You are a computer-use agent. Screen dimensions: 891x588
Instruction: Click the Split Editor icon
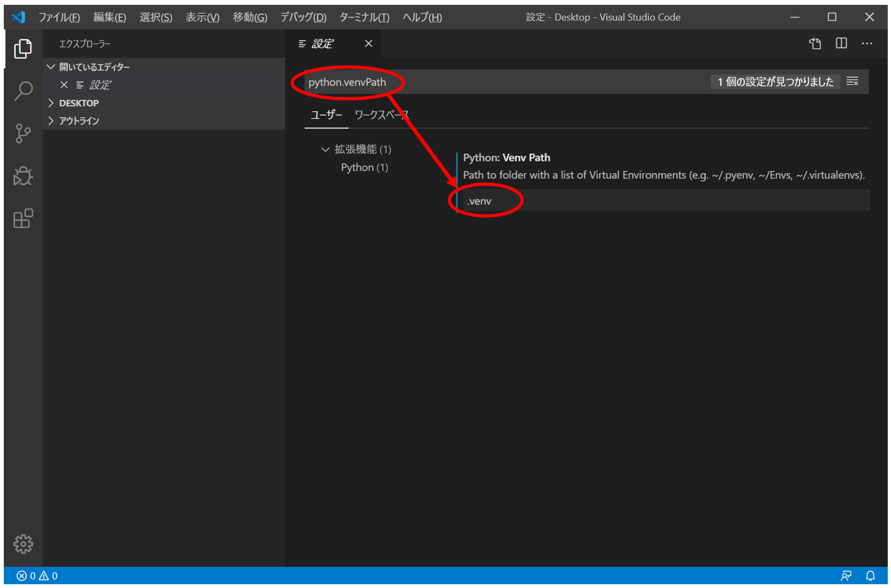click(841, 43)
